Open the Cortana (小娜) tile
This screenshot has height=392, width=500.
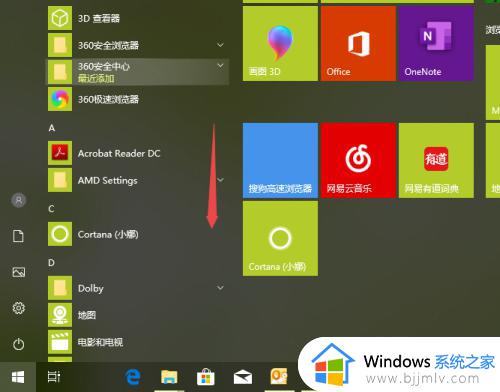[280, 238]
